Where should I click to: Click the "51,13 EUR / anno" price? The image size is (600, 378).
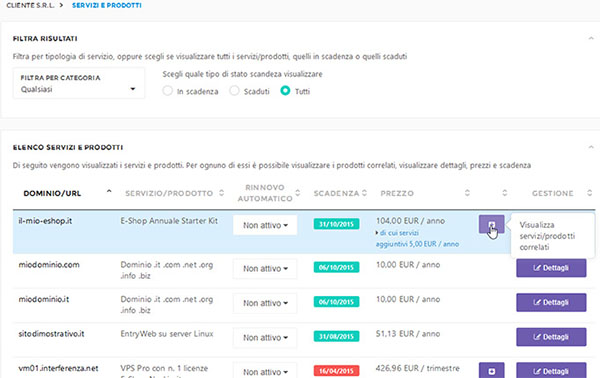pyautogui.click(x=408, y=334)
